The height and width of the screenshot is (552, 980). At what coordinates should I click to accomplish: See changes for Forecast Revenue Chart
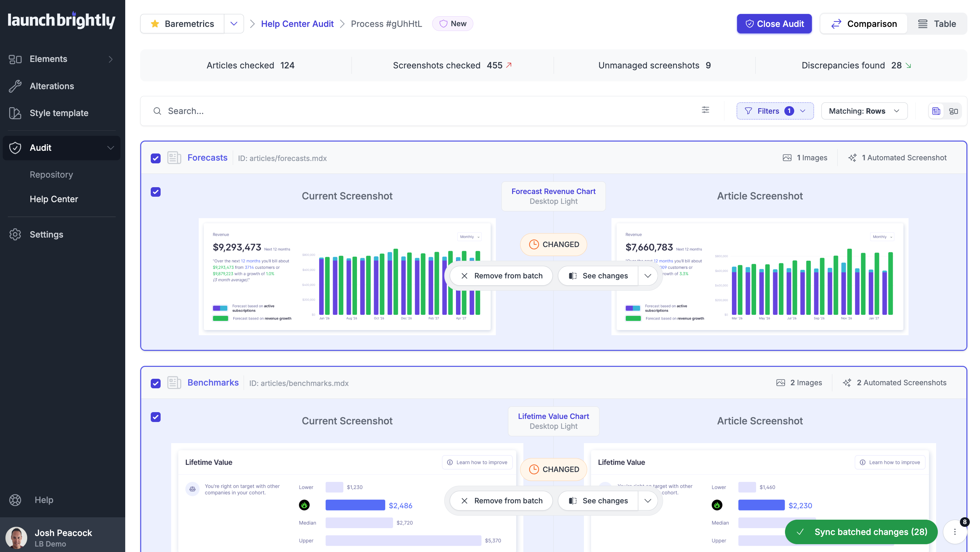click(598, 276)
